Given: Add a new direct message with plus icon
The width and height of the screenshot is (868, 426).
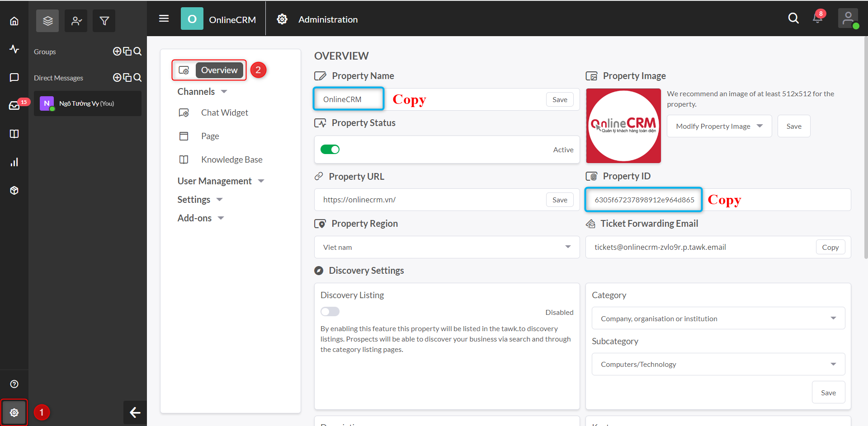Looking at the screenshot, I should 117,77.
